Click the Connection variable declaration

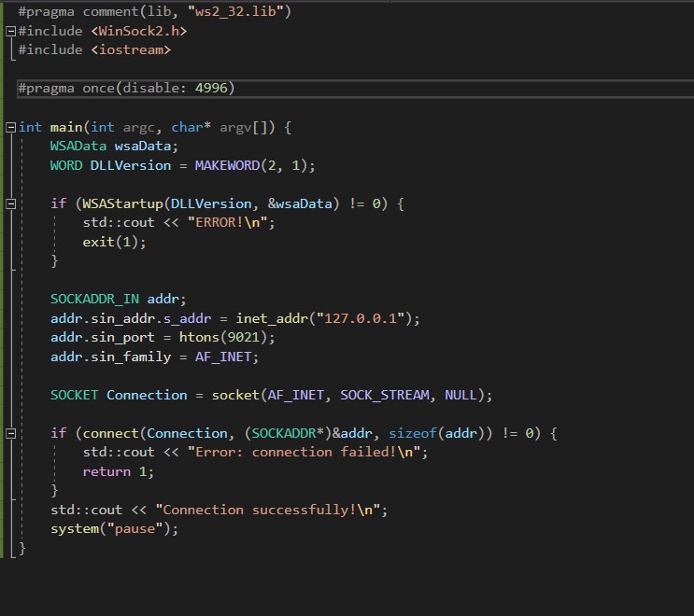tap(147, 395)
